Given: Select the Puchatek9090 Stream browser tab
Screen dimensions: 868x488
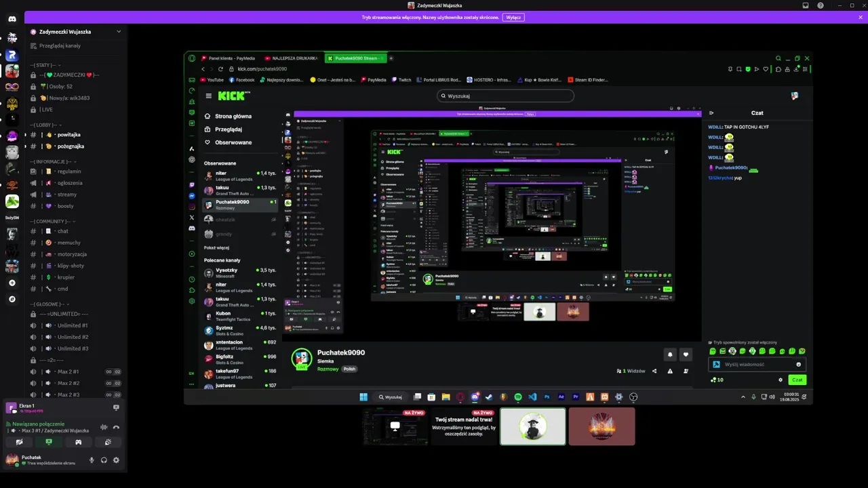Looking at the screenshot, I should tap(355, 58).
